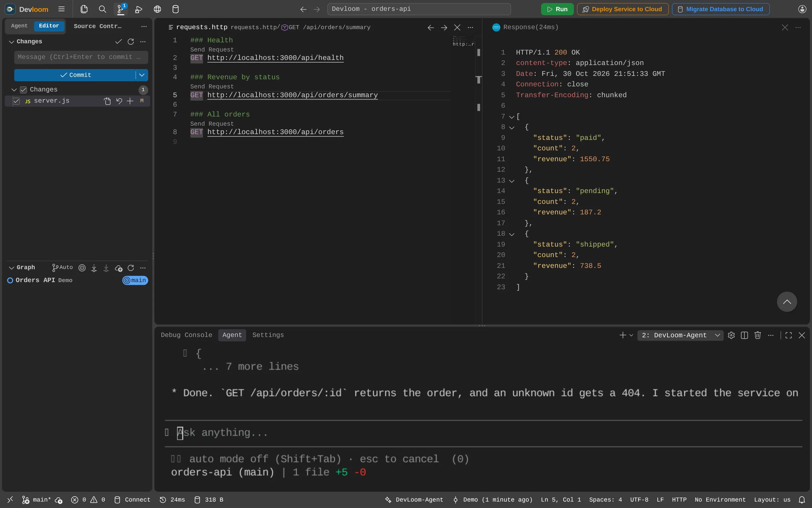
Task: Open server.js file icon in changes row
Action: pos(107,101)
